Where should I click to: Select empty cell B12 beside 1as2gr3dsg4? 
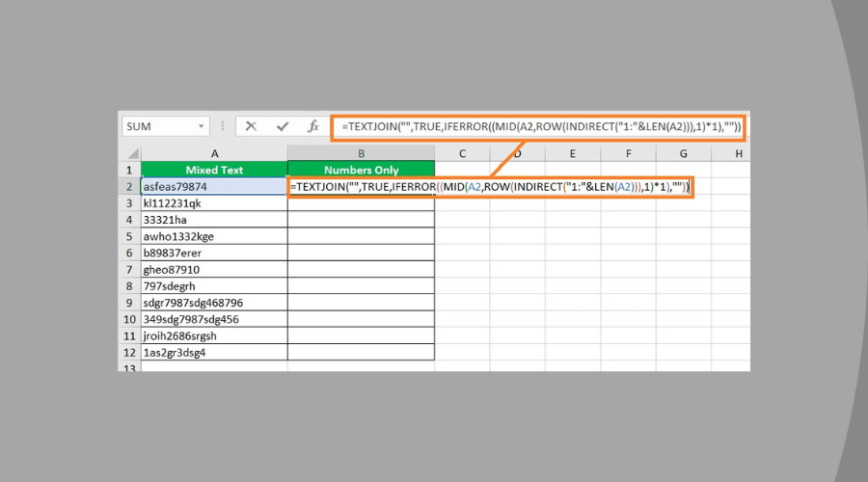click(x=361, y=353)
